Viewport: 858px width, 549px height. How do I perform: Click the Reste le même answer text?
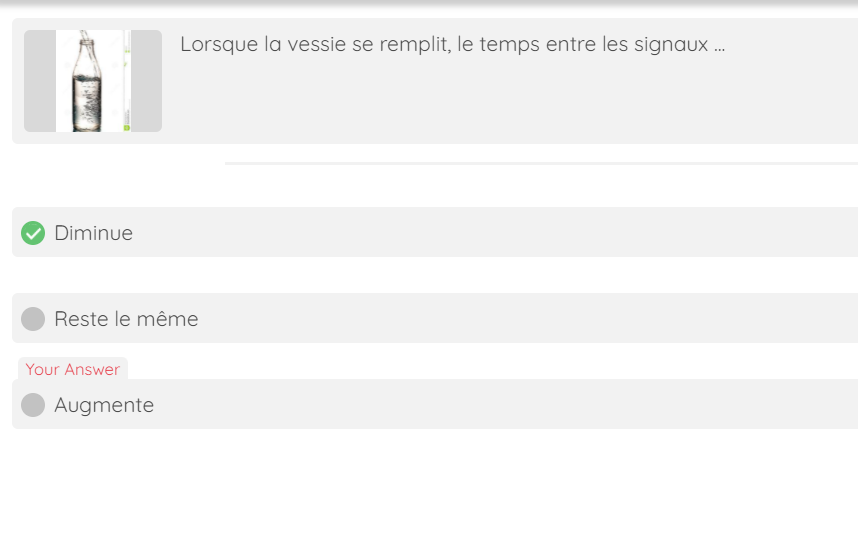click(x=126, y=319)
